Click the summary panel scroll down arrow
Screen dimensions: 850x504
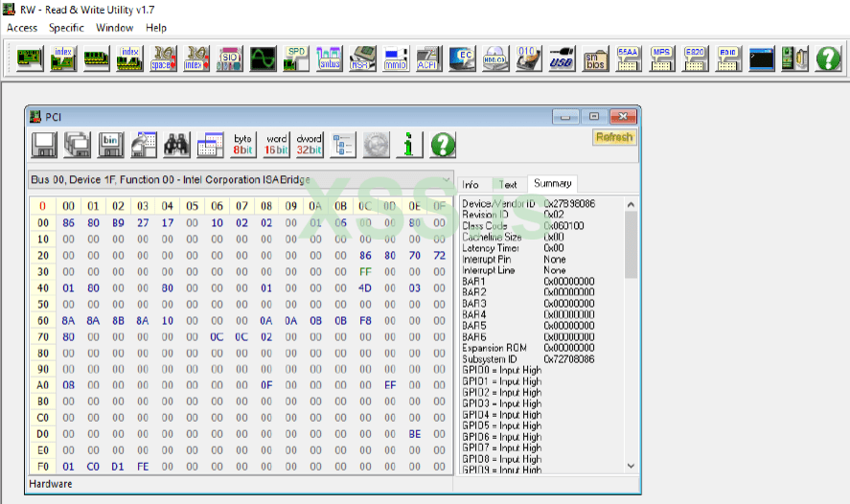click(x=631, y=465)
